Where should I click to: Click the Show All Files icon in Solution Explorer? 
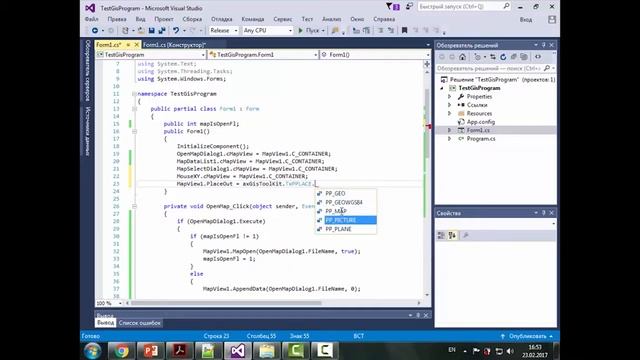(x=524, y=57)
